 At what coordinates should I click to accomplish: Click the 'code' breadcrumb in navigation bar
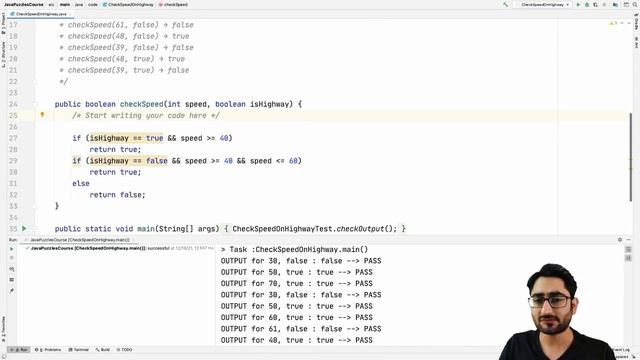[93, 4]
